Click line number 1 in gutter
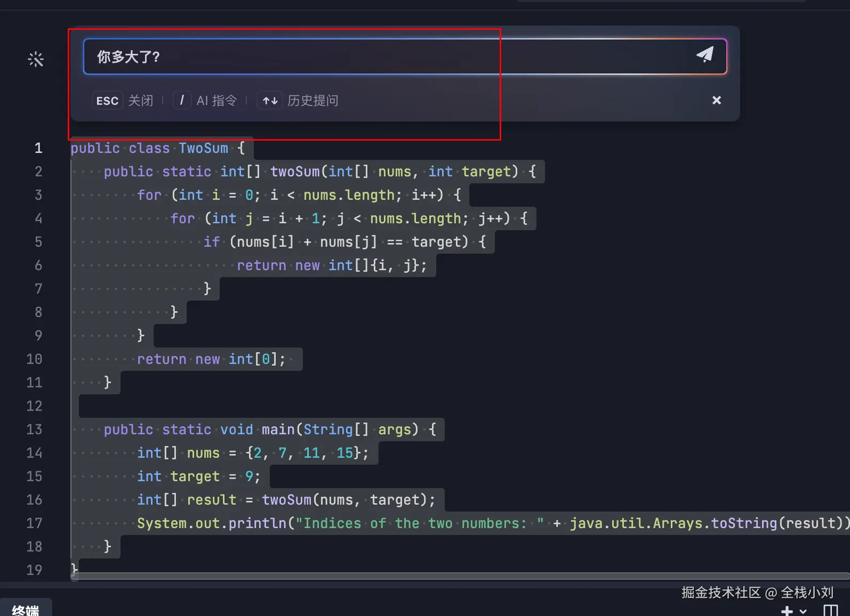850x616 pixels. [38, 148]
